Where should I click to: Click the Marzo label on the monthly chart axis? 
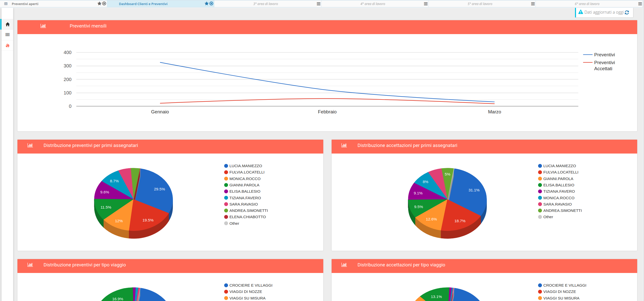click(494, 112)
